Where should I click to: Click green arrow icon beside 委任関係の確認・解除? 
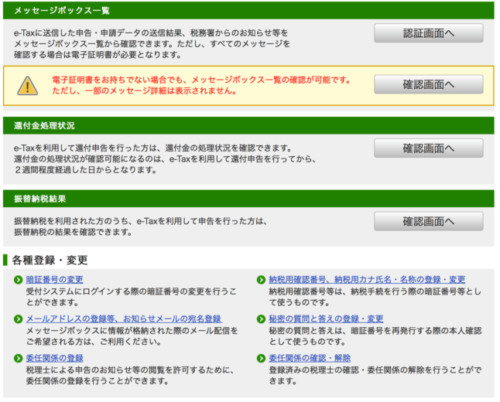(261, 358)
